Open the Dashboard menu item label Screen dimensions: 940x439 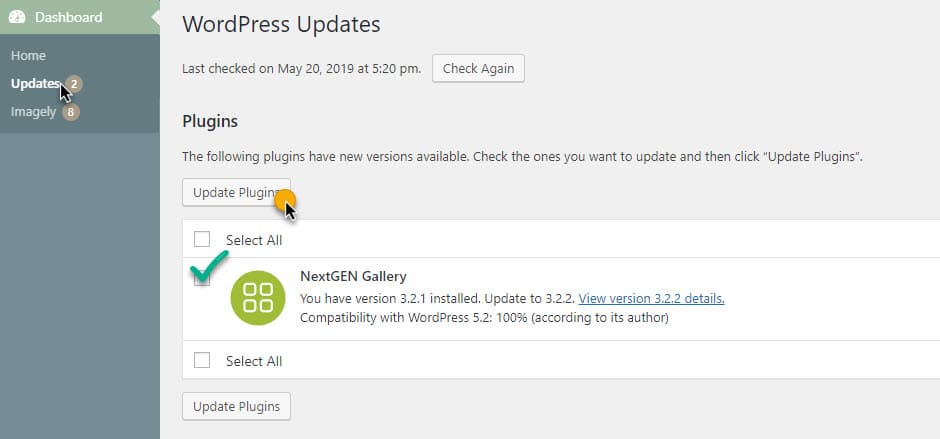[x=68, y=17]
